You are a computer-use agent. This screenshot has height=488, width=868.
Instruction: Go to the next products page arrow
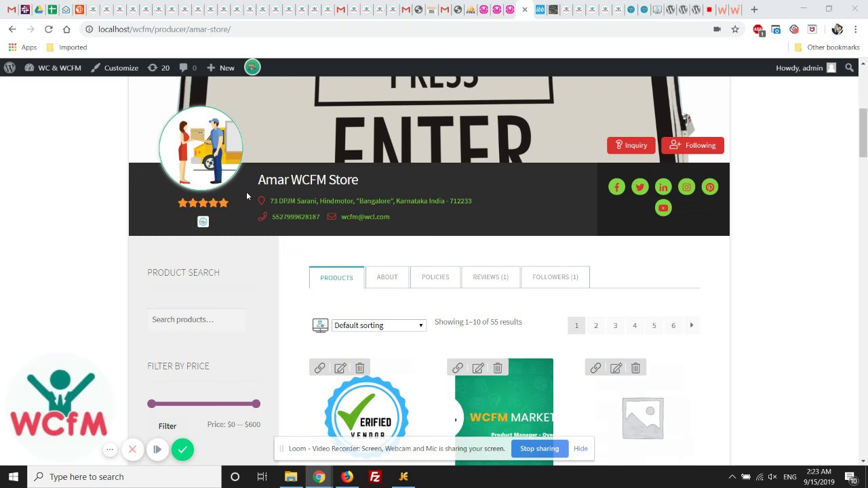pos(692,325)
